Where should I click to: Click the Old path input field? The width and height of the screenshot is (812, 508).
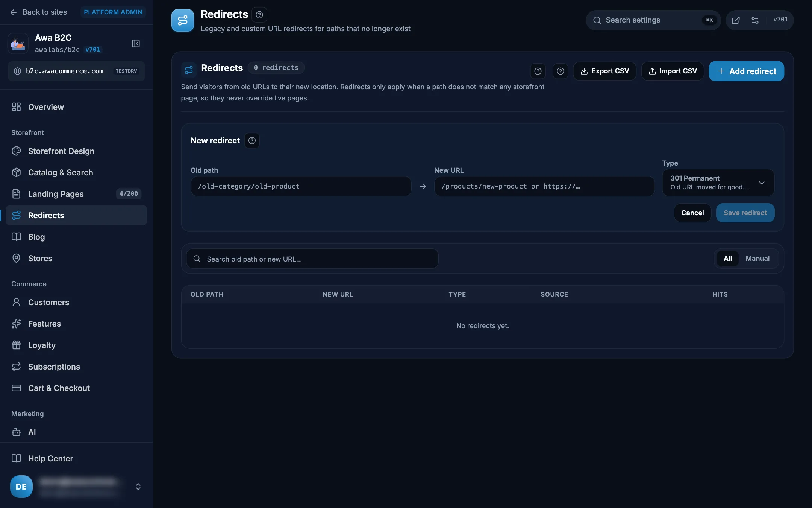pos(301,186)
